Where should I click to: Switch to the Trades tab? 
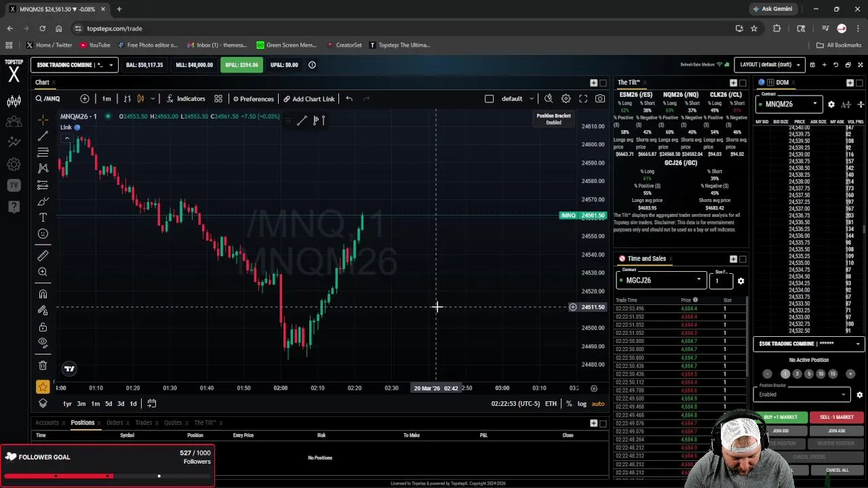[x=144, y=423]
